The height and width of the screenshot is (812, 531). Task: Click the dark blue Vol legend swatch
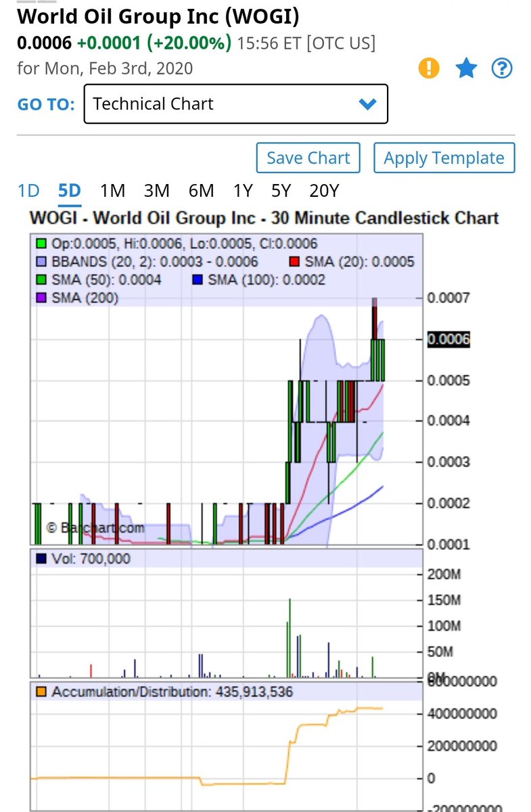(x=42, y=559)
